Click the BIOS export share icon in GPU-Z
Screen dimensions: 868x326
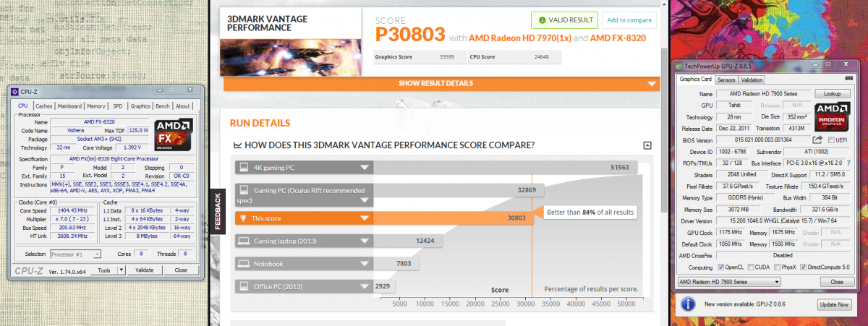818,140
